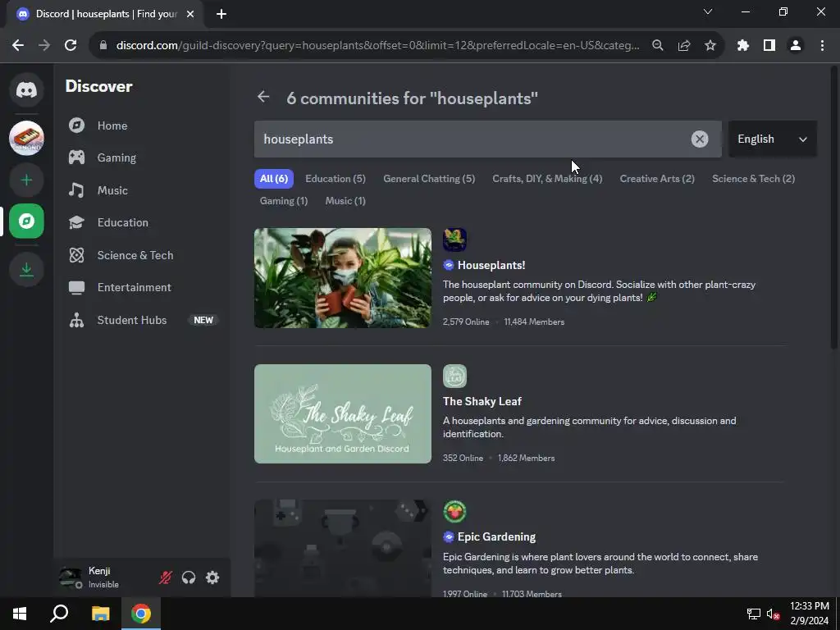Click the Science & Tech atom icon
The image size is (840, 630).
[x=76, y=255]
